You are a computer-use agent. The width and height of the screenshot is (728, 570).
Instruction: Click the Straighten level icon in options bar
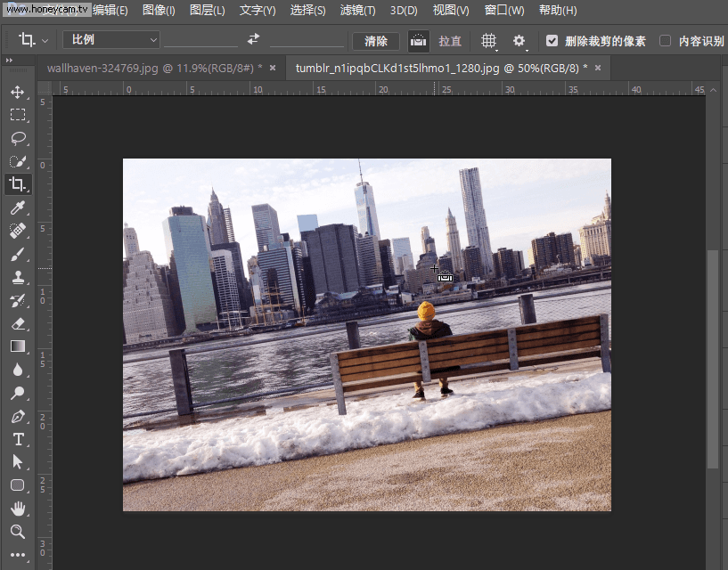(418, 41)
